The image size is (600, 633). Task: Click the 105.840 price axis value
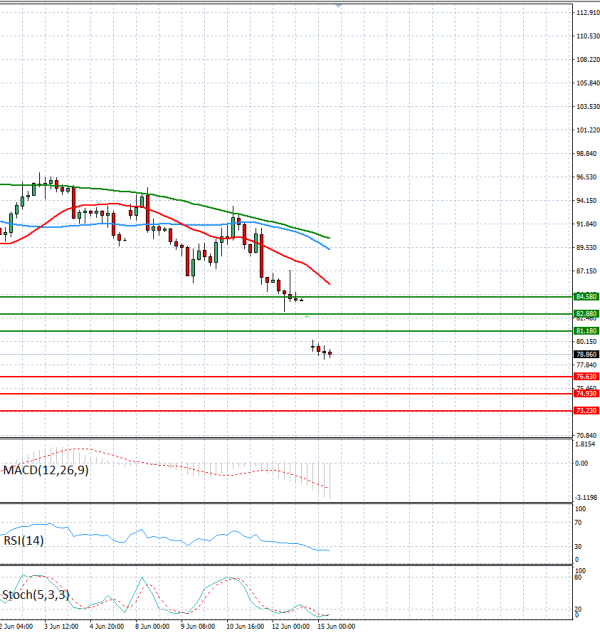pos(588,83)
